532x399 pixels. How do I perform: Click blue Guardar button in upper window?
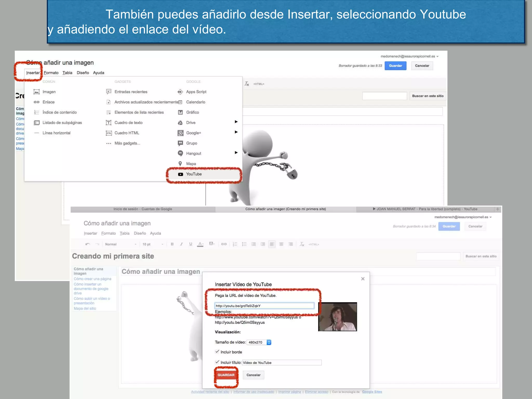(x=395, y=66)
